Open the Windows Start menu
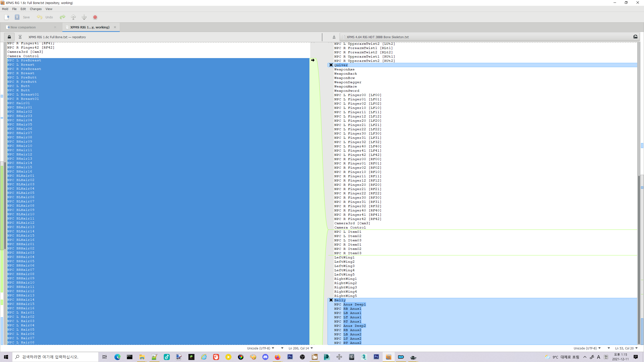The height and width of the screenshot is (362, 644). tap(6, 357)
